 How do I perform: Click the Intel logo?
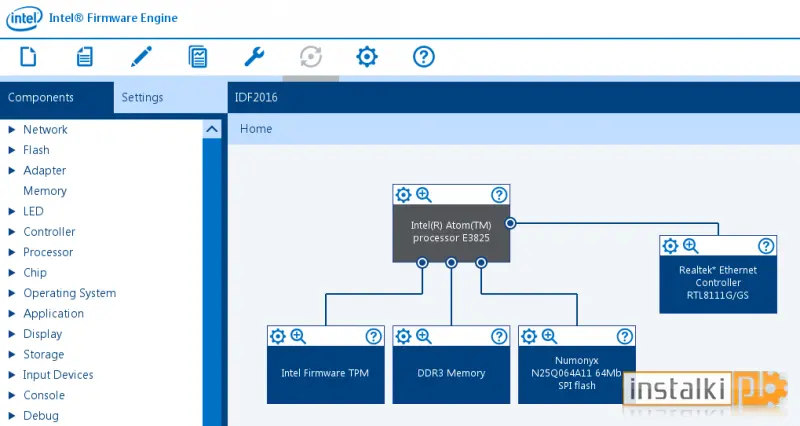tap(23, 19)
